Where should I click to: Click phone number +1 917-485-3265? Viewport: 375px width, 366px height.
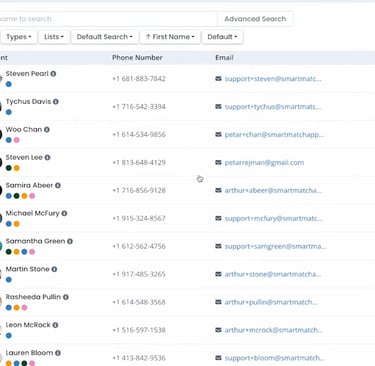pyautogui.click(x=139, y=274)
